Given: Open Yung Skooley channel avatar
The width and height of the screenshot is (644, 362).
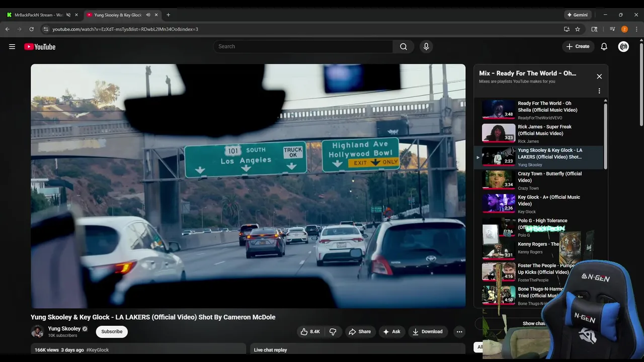Looking at the screenshot, I should coord(37,332).
